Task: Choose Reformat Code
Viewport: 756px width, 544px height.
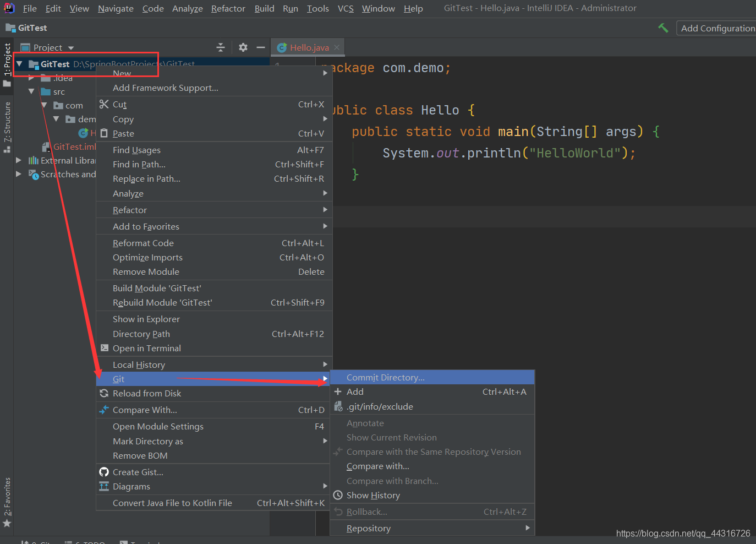Action: coord(214,243)
